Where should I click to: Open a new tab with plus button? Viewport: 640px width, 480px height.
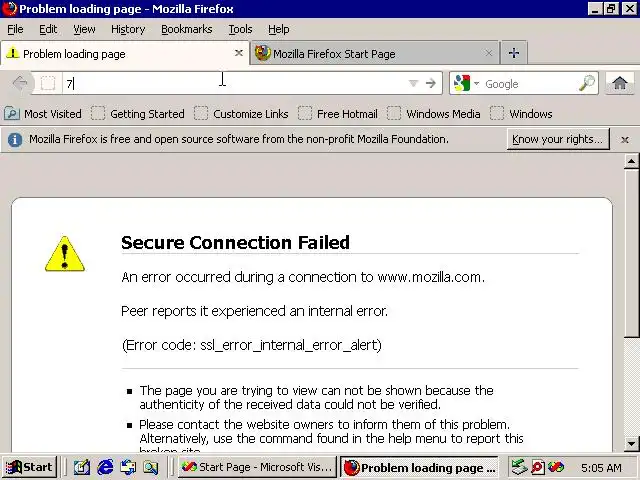point(514,53)
